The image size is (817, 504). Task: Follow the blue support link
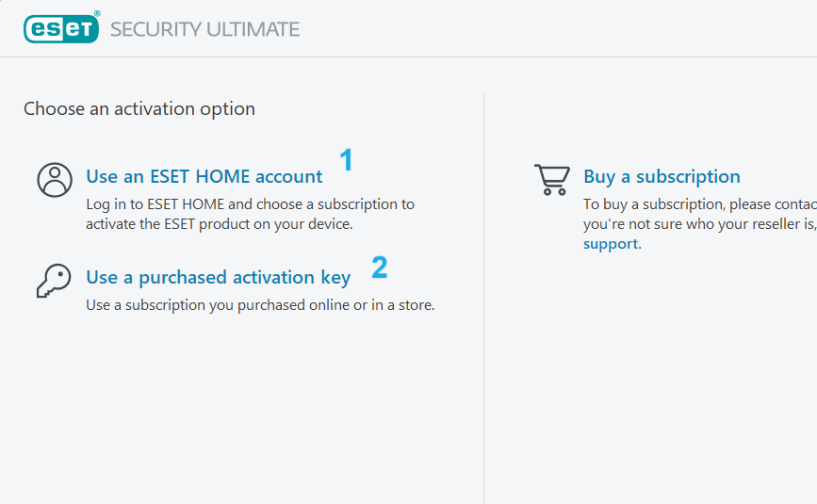click(611, 244)
